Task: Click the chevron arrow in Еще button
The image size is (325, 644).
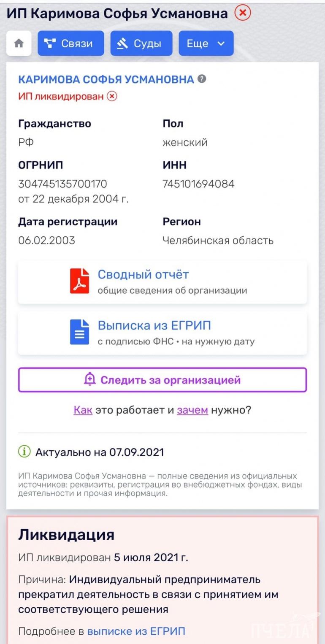Action: point(221,43)
